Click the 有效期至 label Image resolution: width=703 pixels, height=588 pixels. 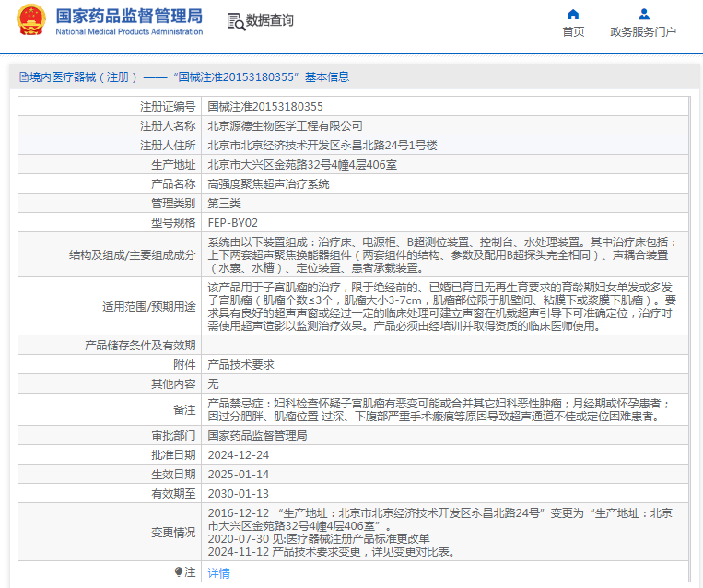173,493
